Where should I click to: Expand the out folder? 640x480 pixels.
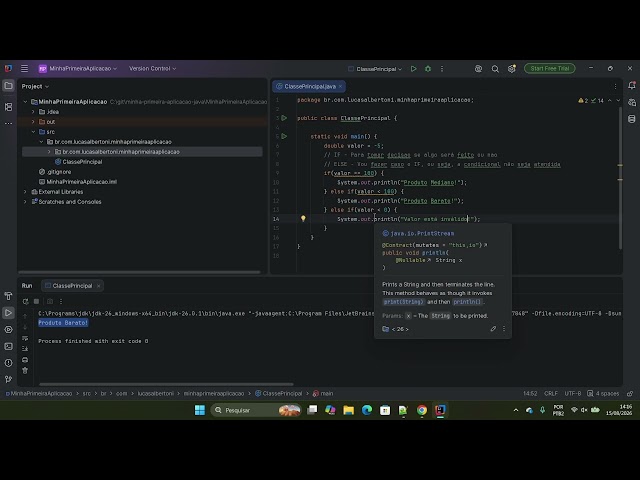(33, 122)
